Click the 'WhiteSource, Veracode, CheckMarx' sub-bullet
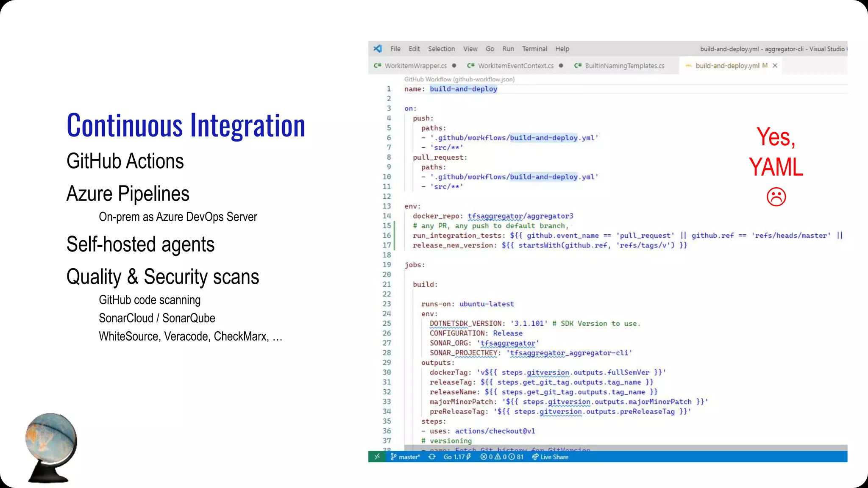This screenshot has height=488, width=868. pyautogui.click(x=190, y=336)
